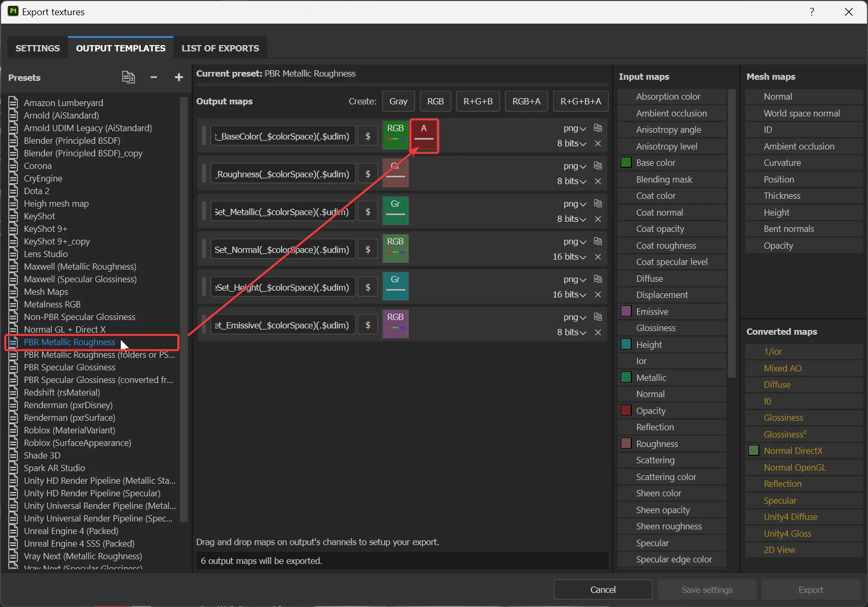Click the Presets list vertical scrollbar

pyautogui.click(x=184, y=308)
